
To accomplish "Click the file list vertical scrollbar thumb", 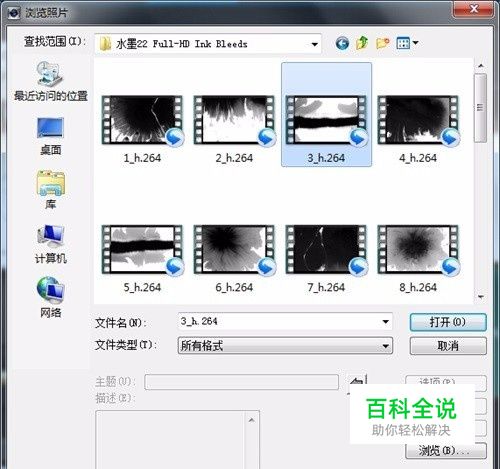I will 480,108.
